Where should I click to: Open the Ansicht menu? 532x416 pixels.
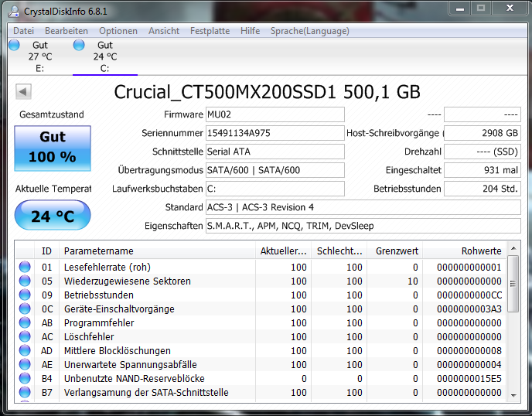(x=163, y=31)
